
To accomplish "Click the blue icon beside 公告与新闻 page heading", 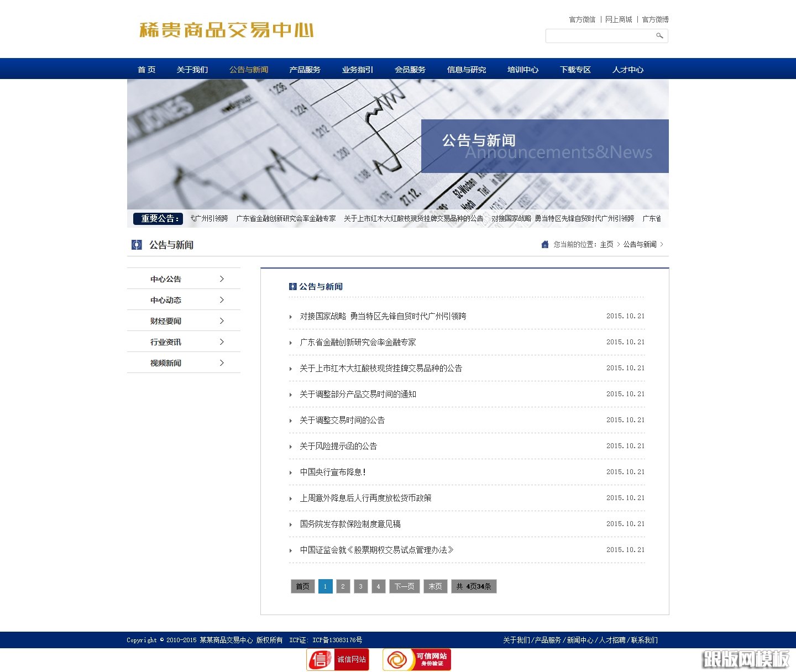I will [136, 245].
